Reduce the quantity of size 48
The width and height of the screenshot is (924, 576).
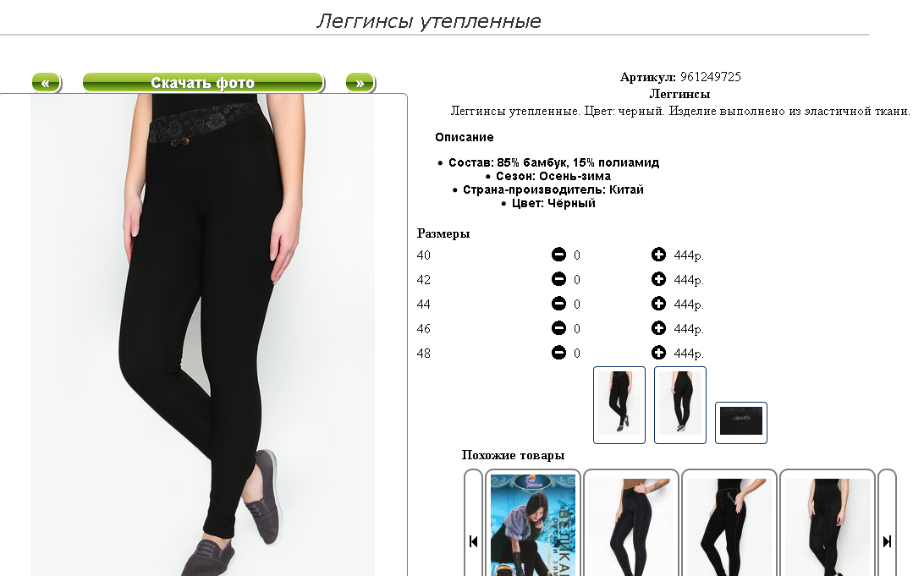[x=558, y=352]
